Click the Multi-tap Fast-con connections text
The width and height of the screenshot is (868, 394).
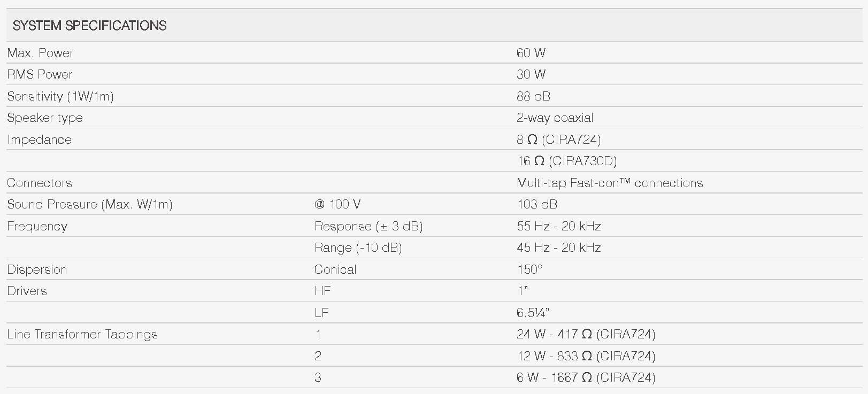[x=609, y=183]
